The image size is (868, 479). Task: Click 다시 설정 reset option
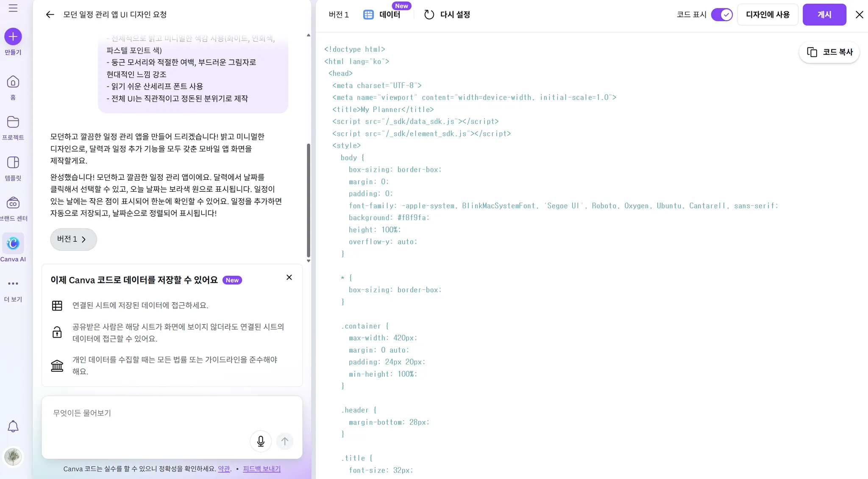click(447, 14)
